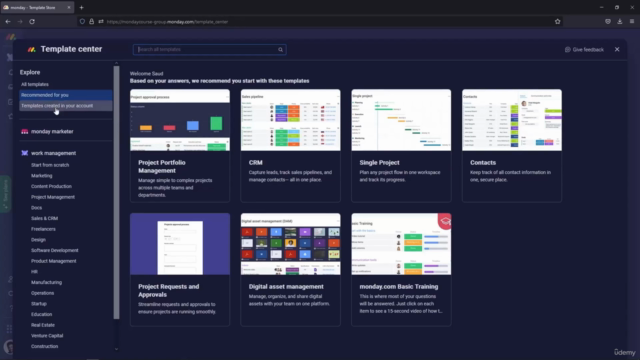
Task: Click the padlock site security icon
Action: click(91, 22)
